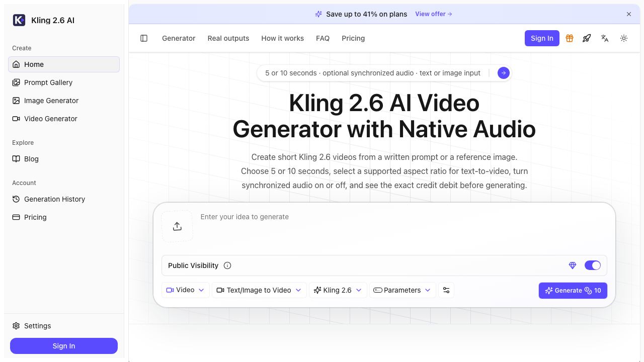The width and height of the screenshot is (644, 362).
Task: Open Prompt Gallery in sidebar
Action: (x=64, y=82)
